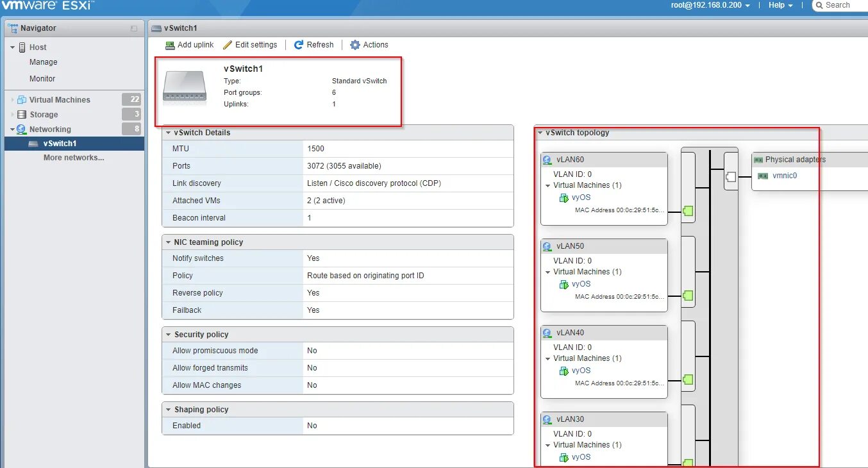Click the green port connector for vLAN50
The image size is (868, 468).
688,296
